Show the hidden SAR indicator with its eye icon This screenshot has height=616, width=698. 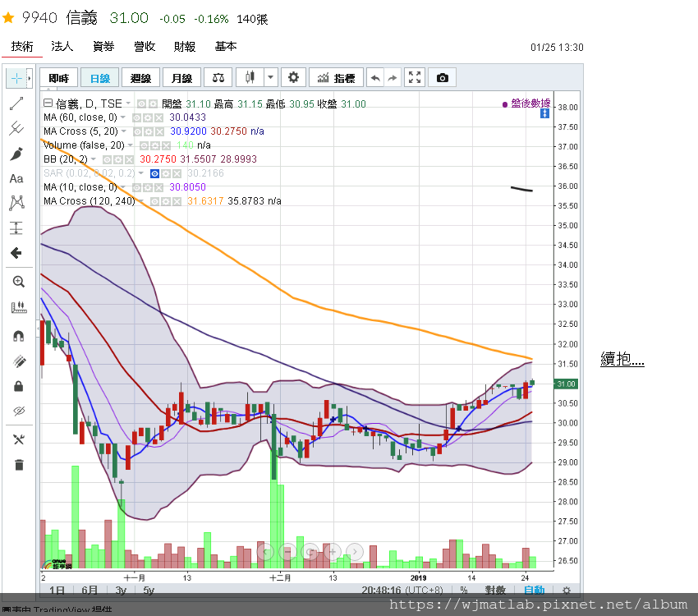(x=155, y=173)
